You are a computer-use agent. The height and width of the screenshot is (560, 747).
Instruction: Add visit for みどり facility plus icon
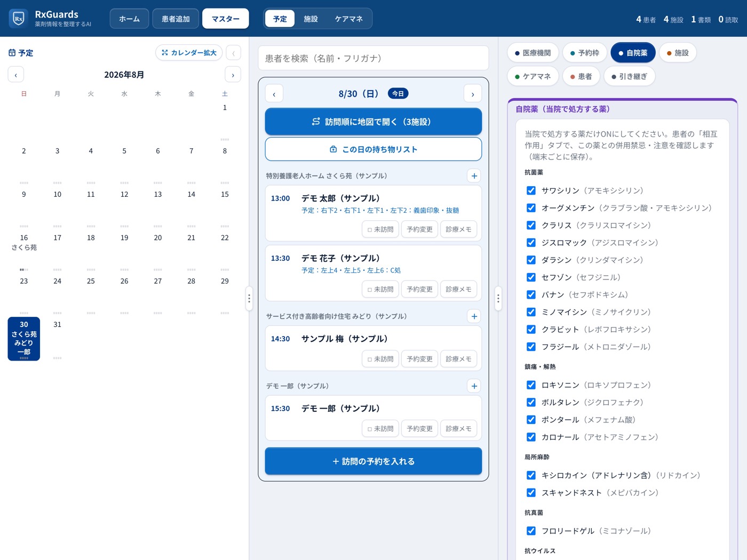coord(474,316)
